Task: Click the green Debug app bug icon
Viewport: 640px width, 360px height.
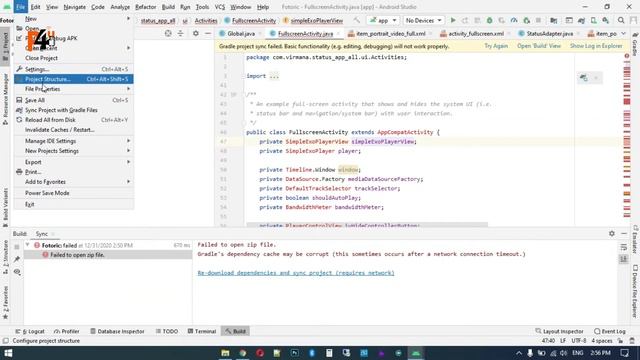Action: [x=489, y=20]
